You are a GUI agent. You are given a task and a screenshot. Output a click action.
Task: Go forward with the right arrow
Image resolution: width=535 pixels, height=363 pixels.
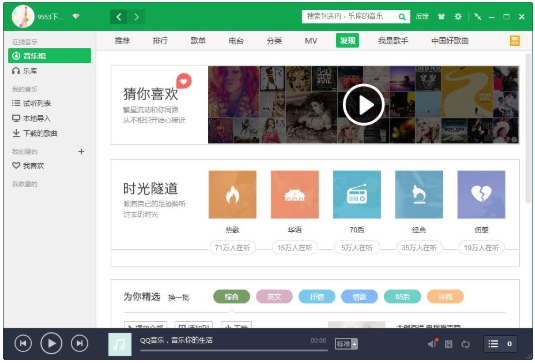point(136,16)
